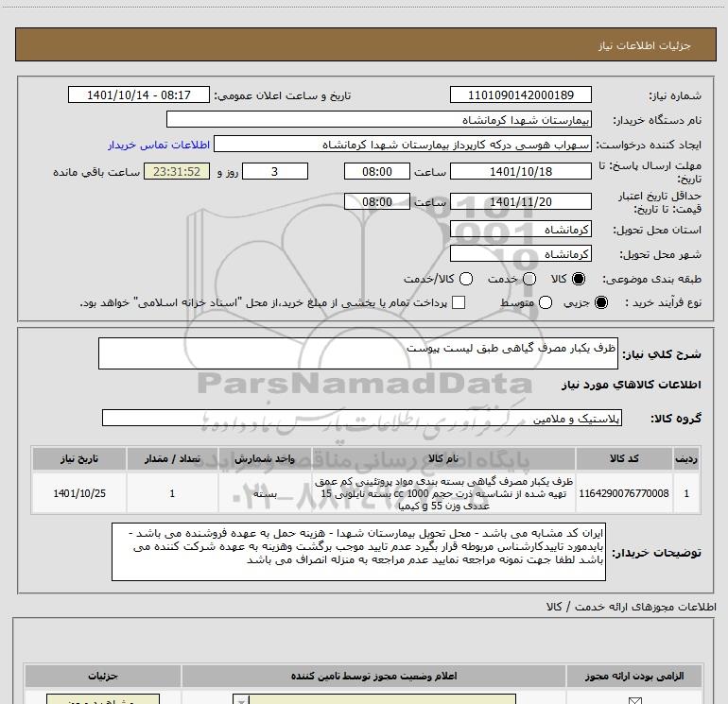Image resolution: width=728 pixels, height=704 pixels.
Task: Select the کالا/خدمت radio button
Action: pyautogui.click(x=466, y=279)
